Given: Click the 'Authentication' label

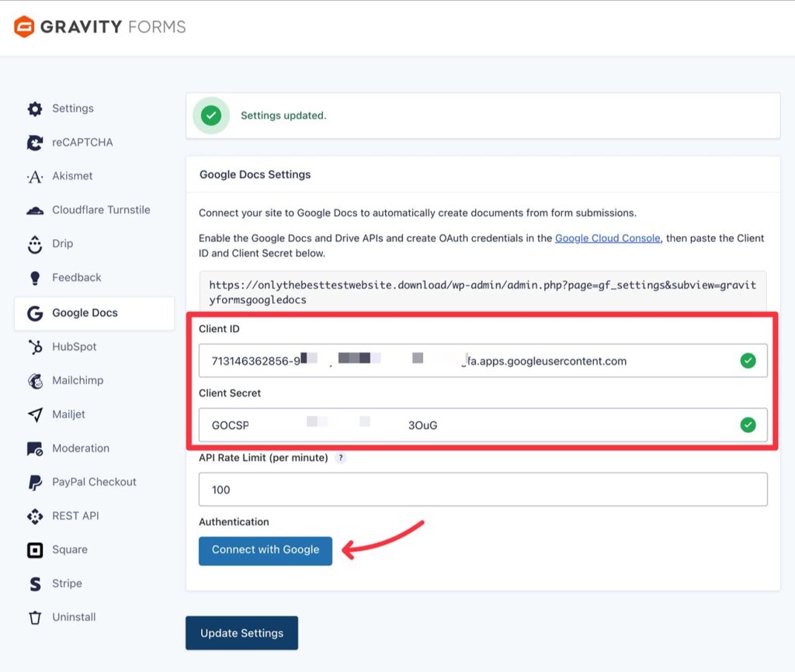Looking at the screenshot, I should point(234,522).
